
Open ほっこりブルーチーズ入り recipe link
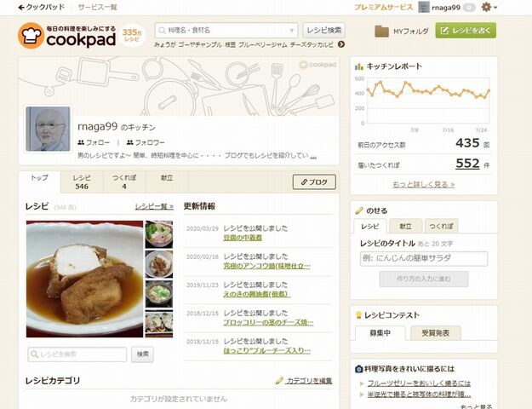click(x=266, y=350)
